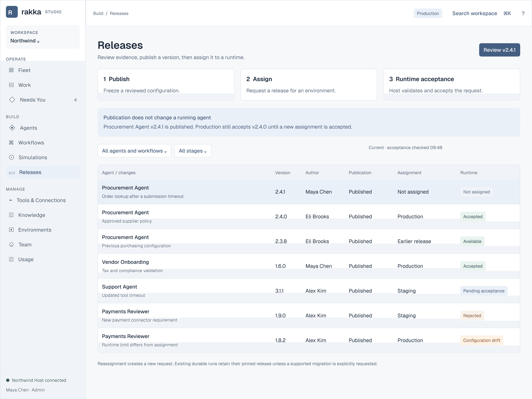Open the All stages filter dropdown
532x399 pixels.
point(193,151)
